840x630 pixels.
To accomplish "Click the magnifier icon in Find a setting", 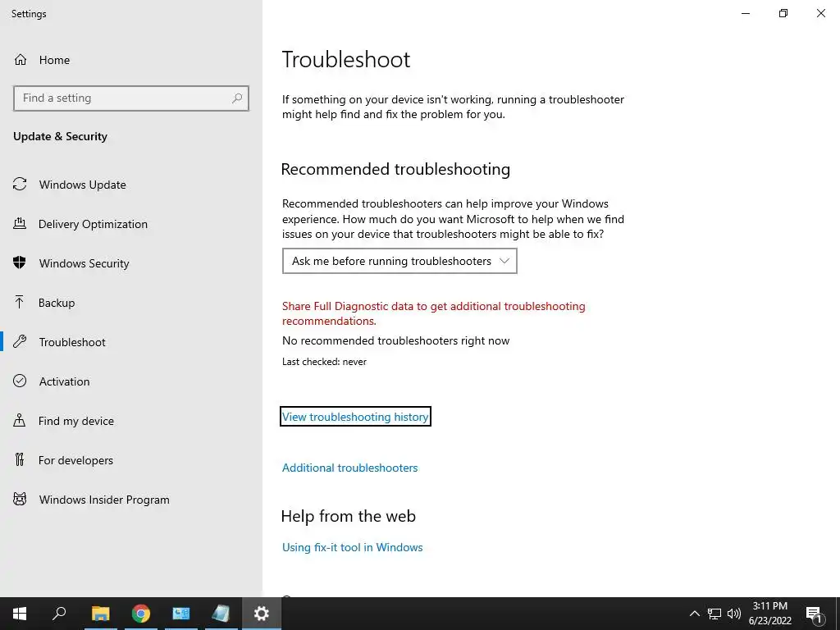I will [237, 98].
